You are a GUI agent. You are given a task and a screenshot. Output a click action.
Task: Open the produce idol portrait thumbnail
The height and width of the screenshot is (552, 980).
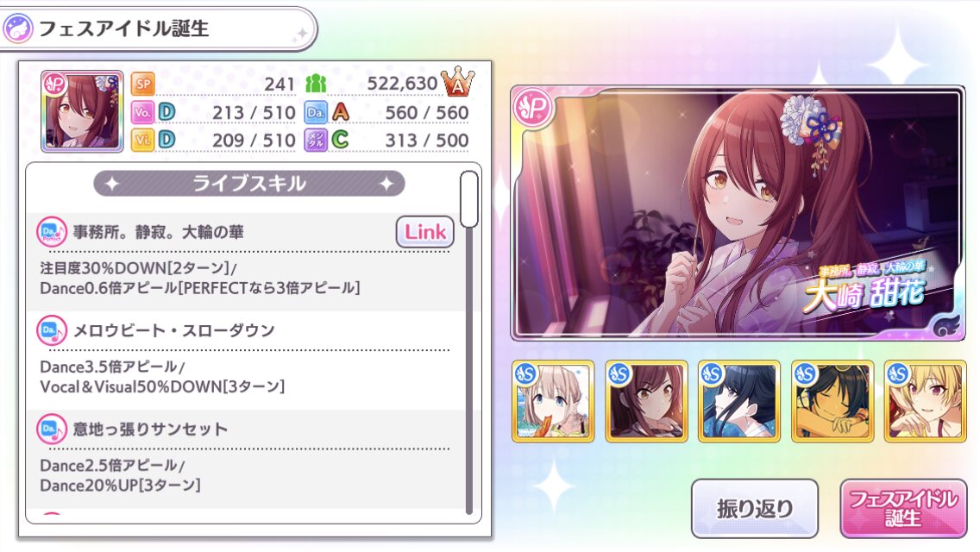[82, 111]
